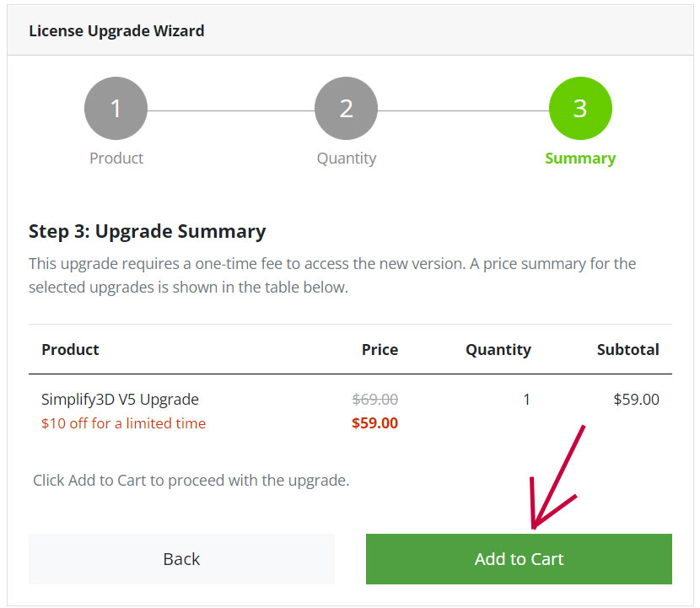Viewport: 700px width, 608px height.
Task: Click the Step 3: Upgrade Summary heading
Action: [x=147, y=231]
